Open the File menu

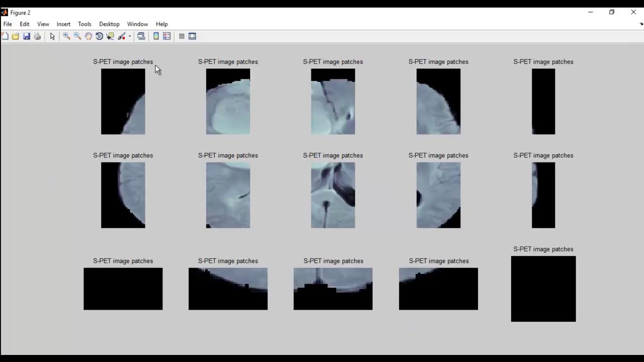[8, 24]
